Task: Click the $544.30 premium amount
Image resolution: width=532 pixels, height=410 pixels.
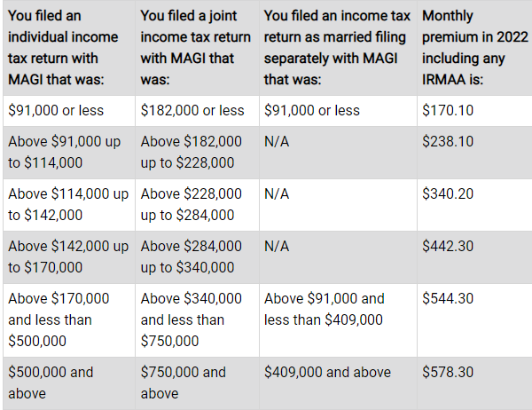Action: (x=448, y=298)
